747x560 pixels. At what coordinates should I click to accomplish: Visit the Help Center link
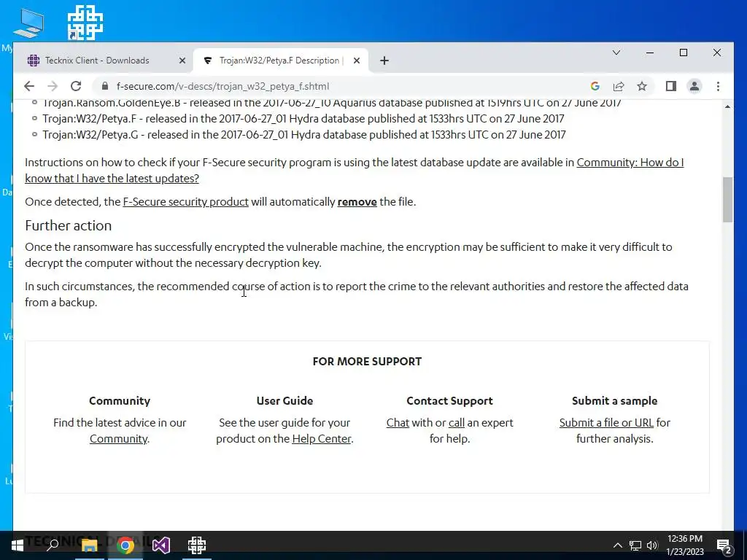322,438
